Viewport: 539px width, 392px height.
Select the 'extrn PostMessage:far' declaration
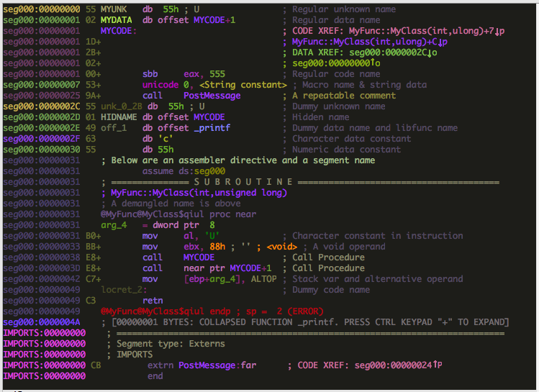(x=201, y=365)
